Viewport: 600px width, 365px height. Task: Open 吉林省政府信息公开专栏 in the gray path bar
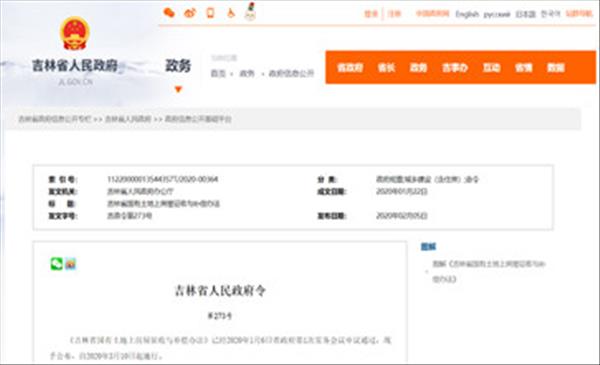pos(55,119)
